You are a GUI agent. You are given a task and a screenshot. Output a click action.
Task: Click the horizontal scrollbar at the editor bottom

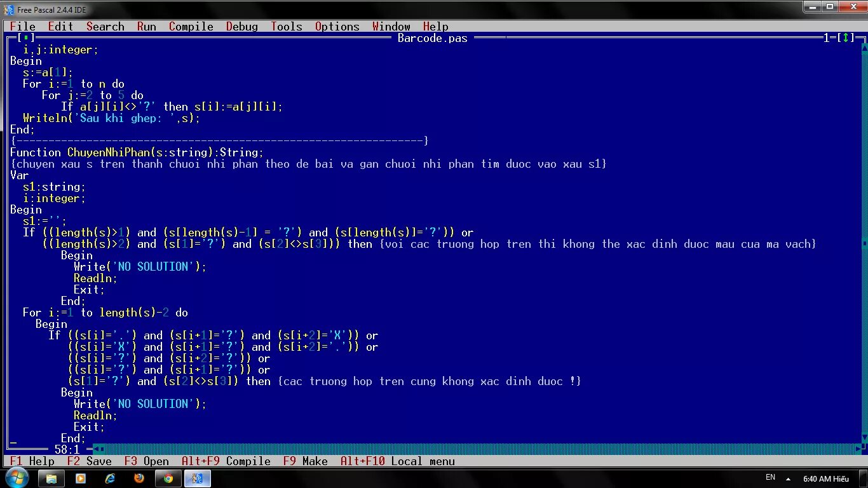coord(477,450)
